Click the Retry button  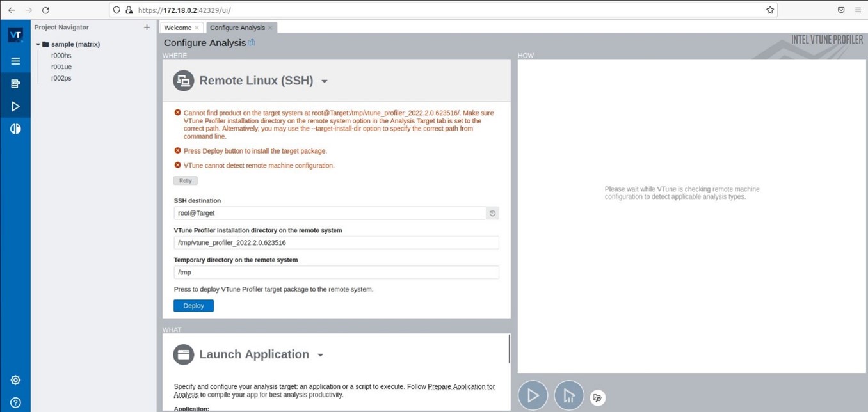[185, 180]
